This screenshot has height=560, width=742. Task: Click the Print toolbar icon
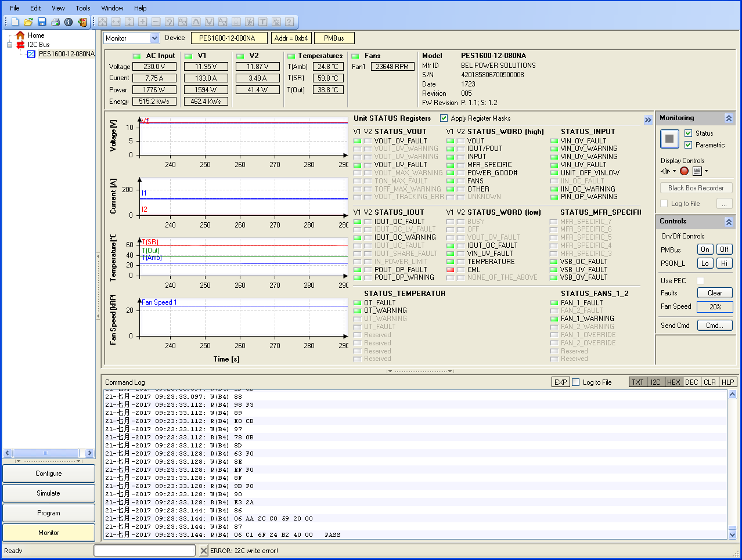click(55, 22)
